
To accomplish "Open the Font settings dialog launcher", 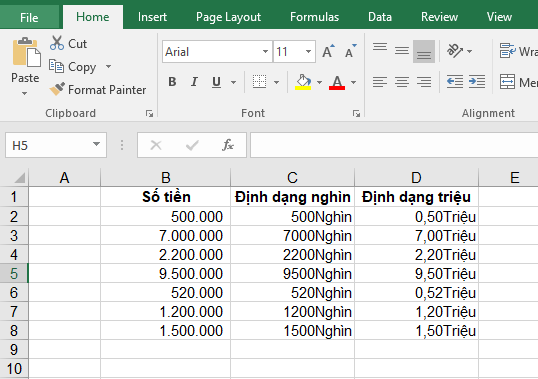I will pos(356,113).
